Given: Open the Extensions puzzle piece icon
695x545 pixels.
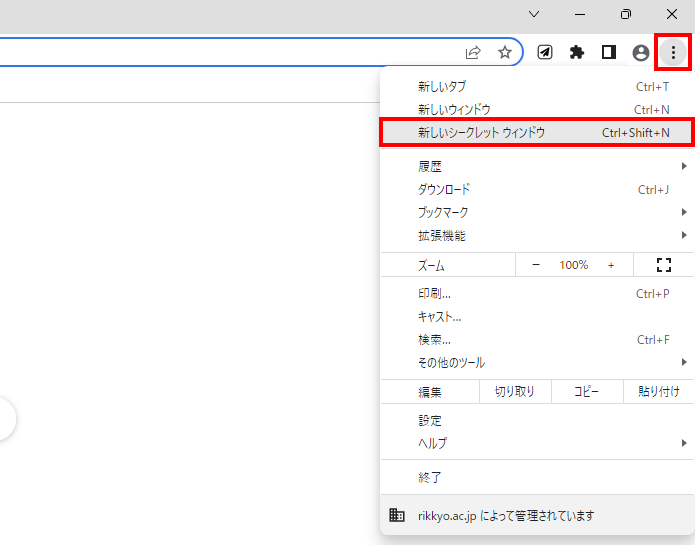Looking at the screenshot, I should [576, 52].
